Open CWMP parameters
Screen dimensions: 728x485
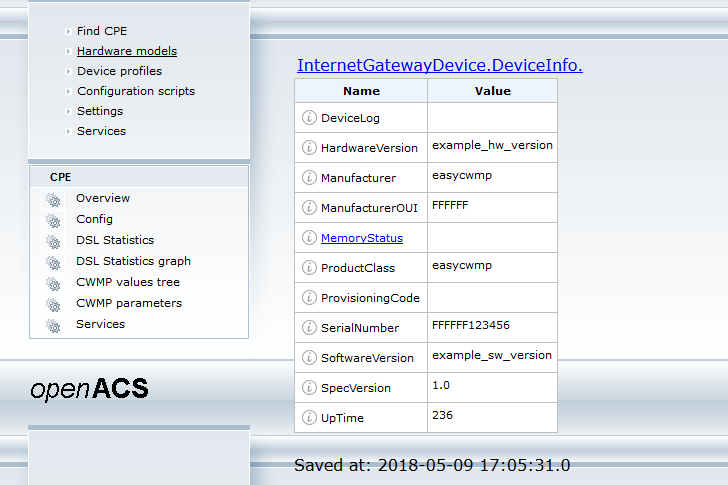(129, 303)
